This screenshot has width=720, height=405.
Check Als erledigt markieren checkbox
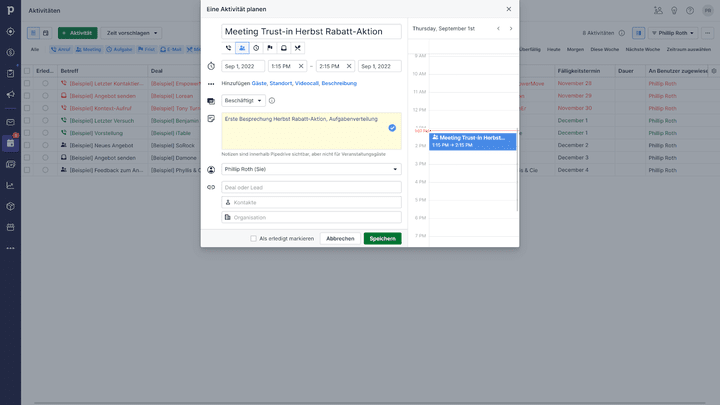pos(253,239)
